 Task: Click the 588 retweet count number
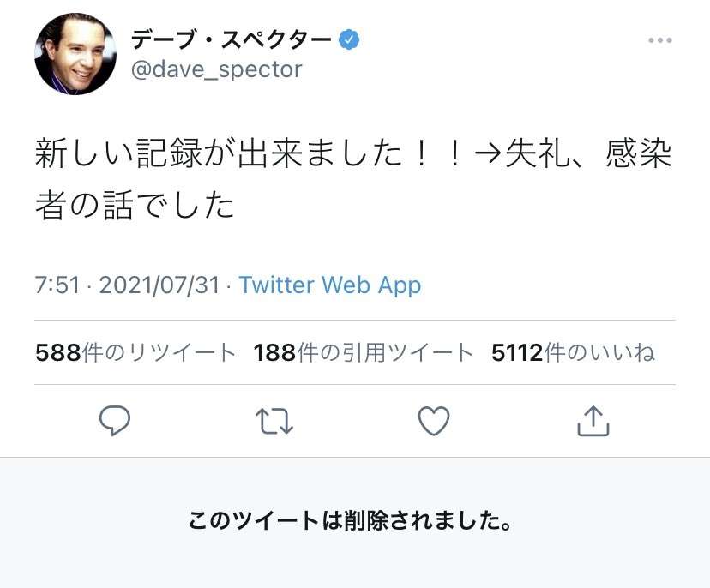58,352
